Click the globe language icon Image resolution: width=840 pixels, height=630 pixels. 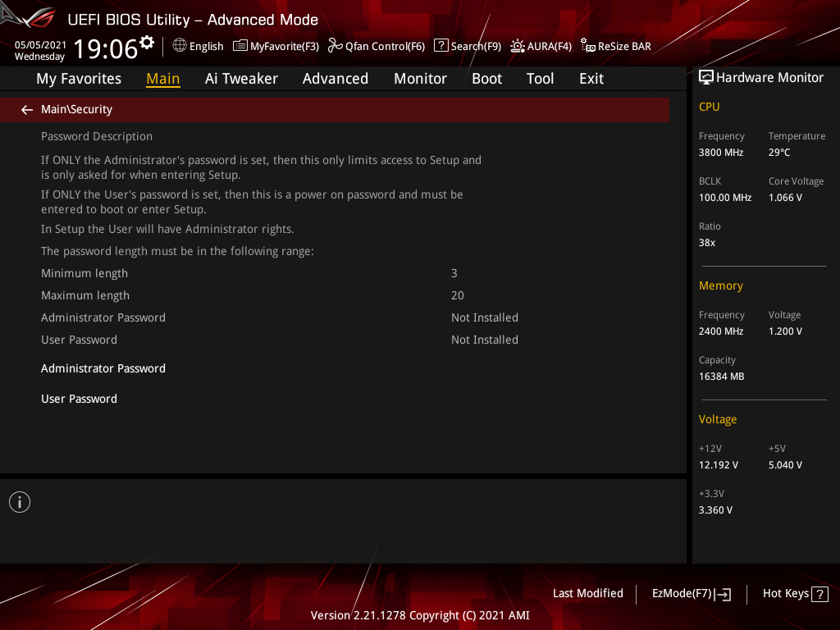pos(180,45)
